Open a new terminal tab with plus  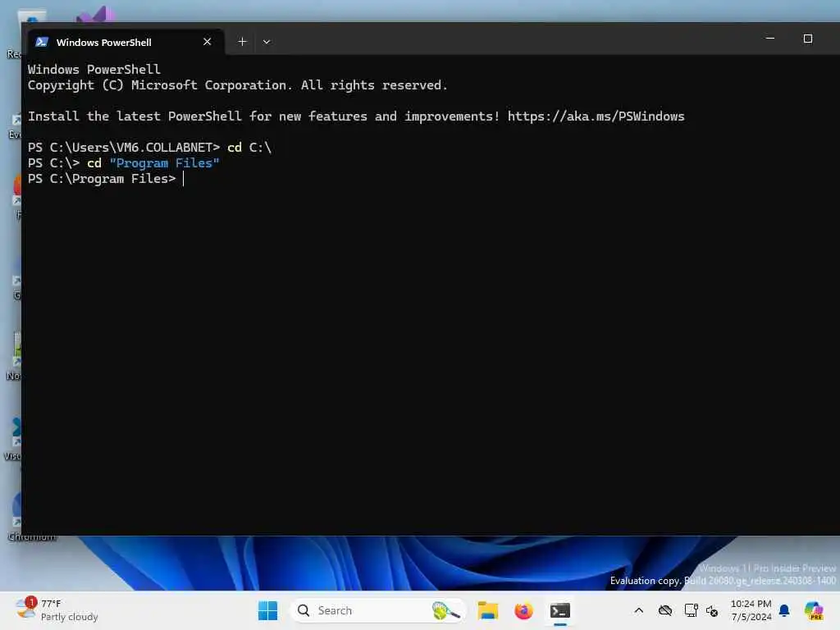pyautogui.click(x=242, y=42)
